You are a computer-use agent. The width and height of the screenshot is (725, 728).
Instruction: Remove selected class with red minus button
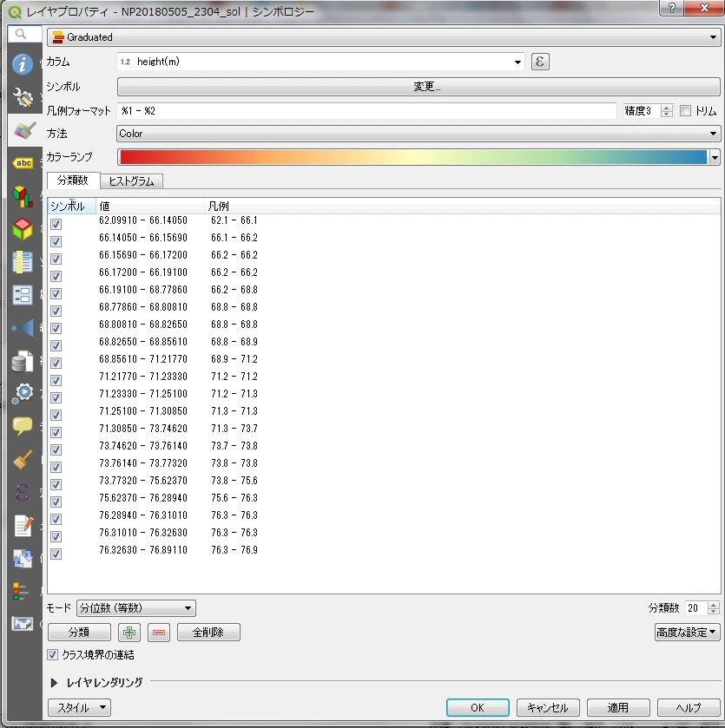(159, 632)
